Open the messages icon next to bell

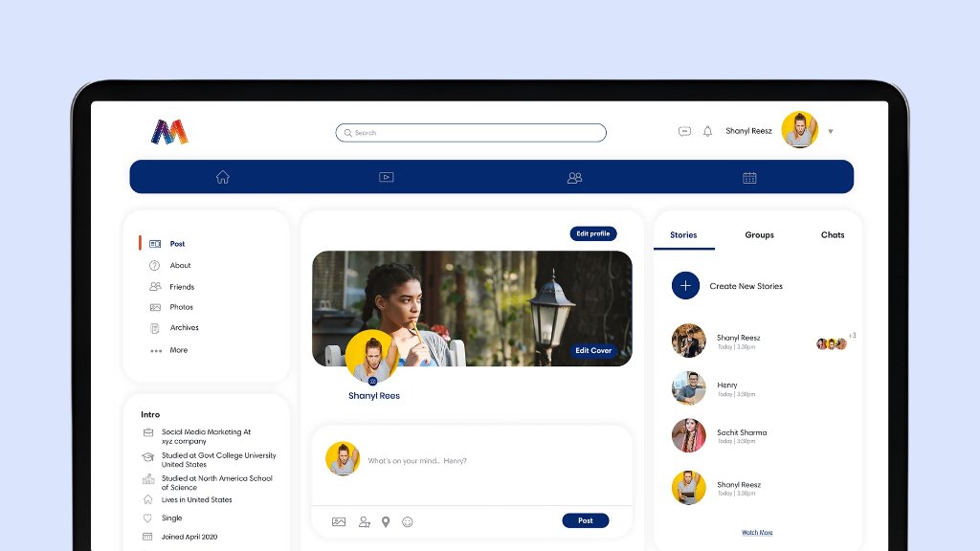coord(684,131)
